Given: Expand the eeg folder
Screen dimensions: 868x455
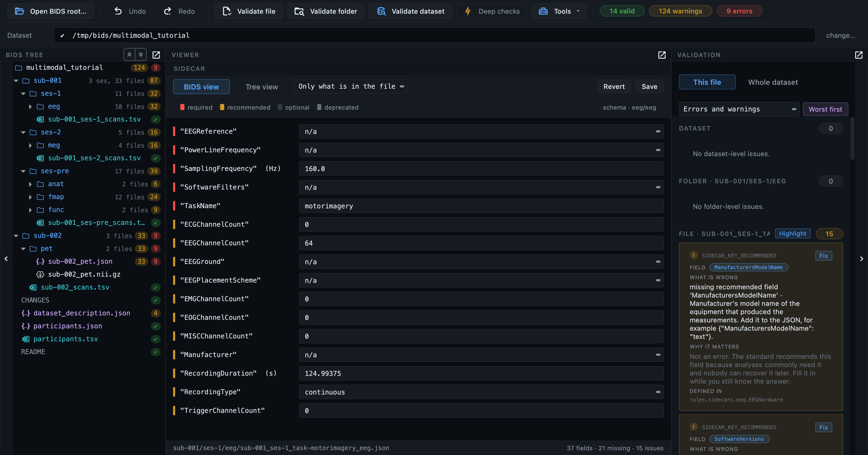Looking at the screenshot, I should tap(30, 107).
